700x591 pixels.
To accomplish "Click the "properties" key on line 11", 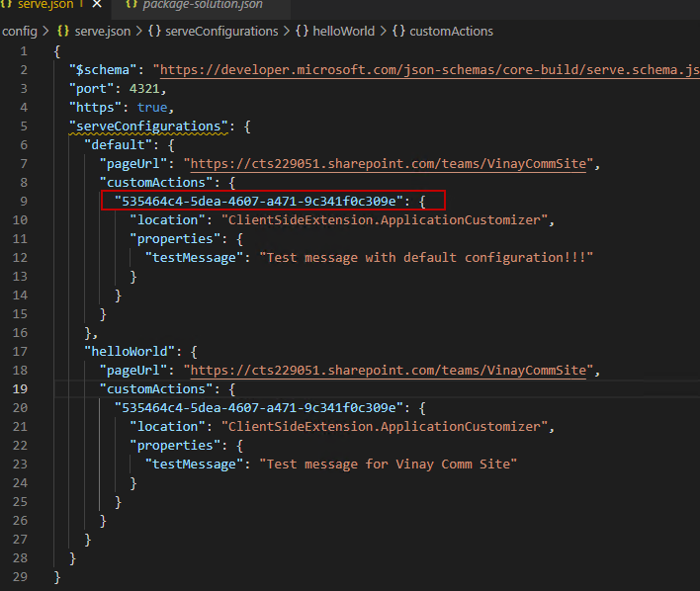I will pyautogui.click(x=175, y=239).
